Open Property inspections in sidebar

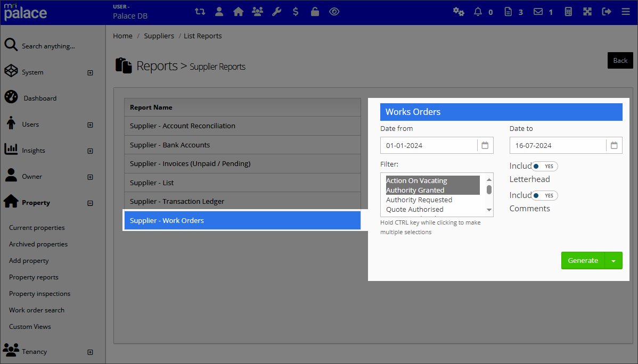pos(40,294)
